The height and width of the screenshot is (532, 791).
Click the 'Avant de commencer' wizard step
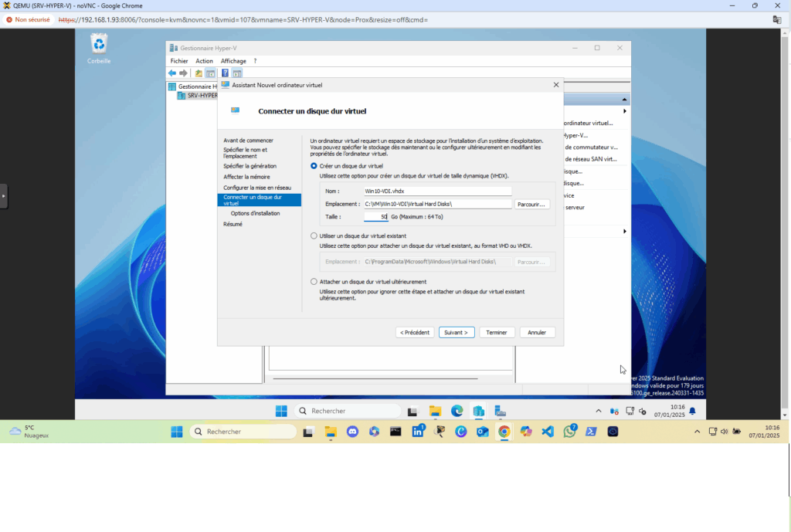tap(248, 141)
